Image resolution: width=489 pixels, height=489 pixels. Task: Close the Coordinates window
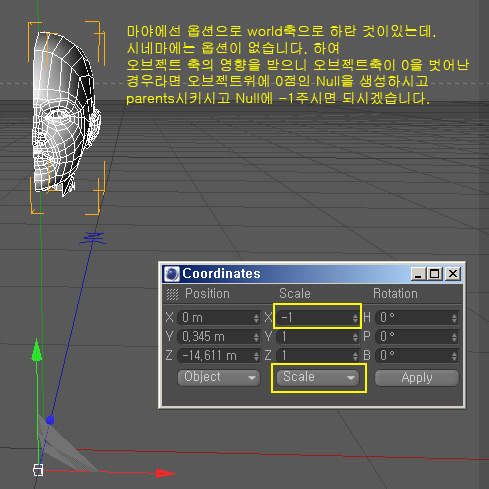[453, 274]
